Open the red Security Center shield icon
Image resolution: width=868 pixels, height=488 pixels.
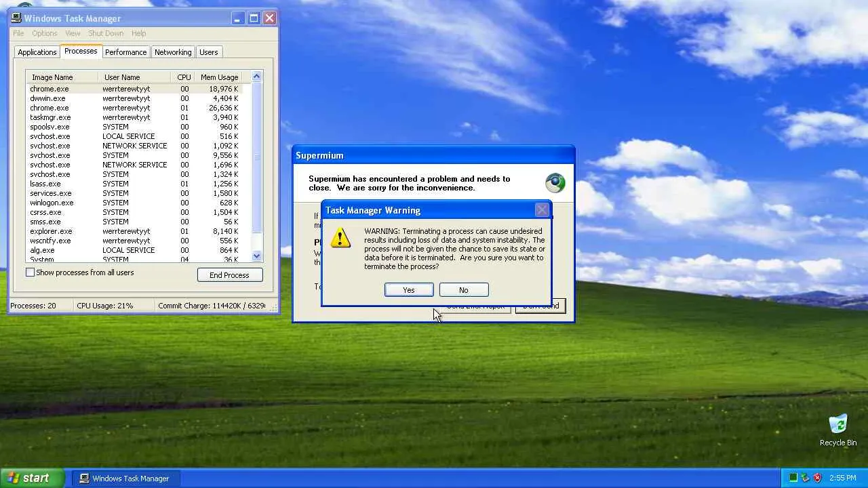817,478
